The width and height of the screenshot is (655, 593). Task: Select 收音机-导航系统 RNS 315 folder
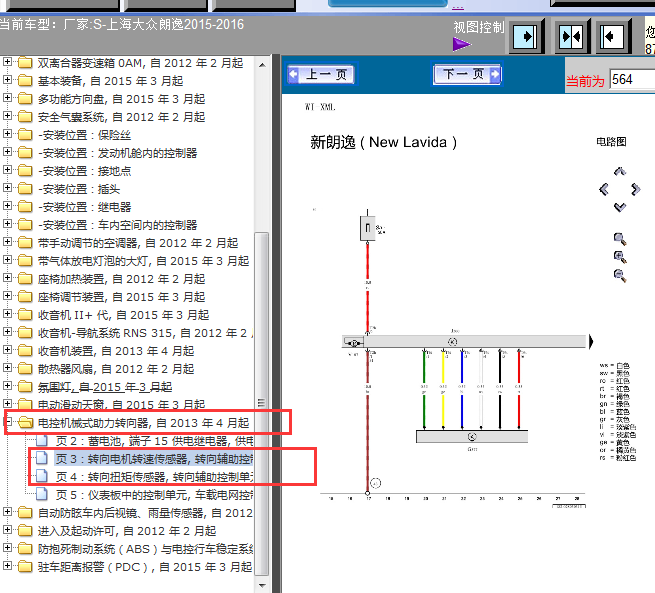pos(145,333)
